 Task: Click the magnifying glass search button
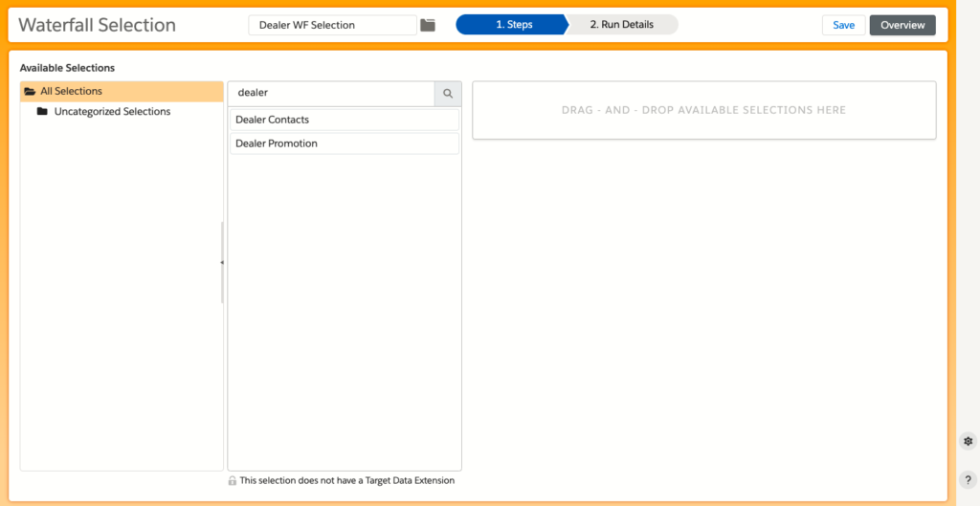(x=448, y=94)
